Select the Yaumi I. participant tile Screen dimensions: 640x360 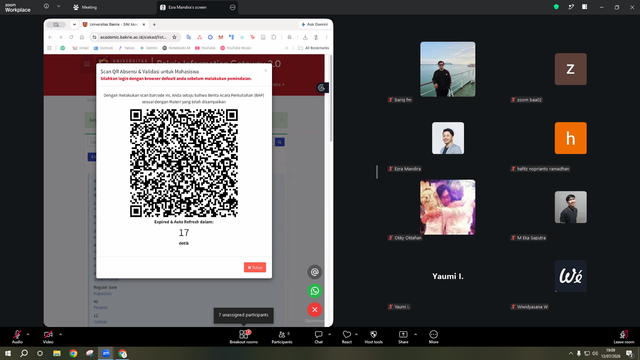click(448, 276)
